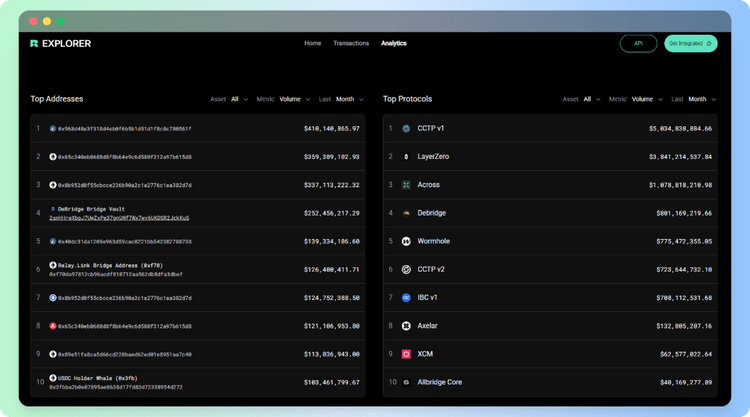The width and height of the screenshot is (750, 417).
Task: Click the CCTP v1 protocol icon
Action: point(406,129)
